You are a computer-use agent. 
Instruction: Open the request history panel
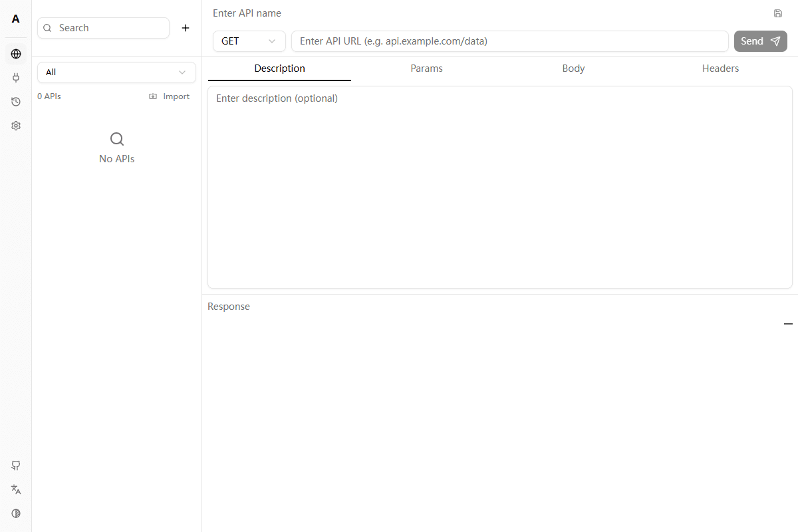click(x=15, y=102)
